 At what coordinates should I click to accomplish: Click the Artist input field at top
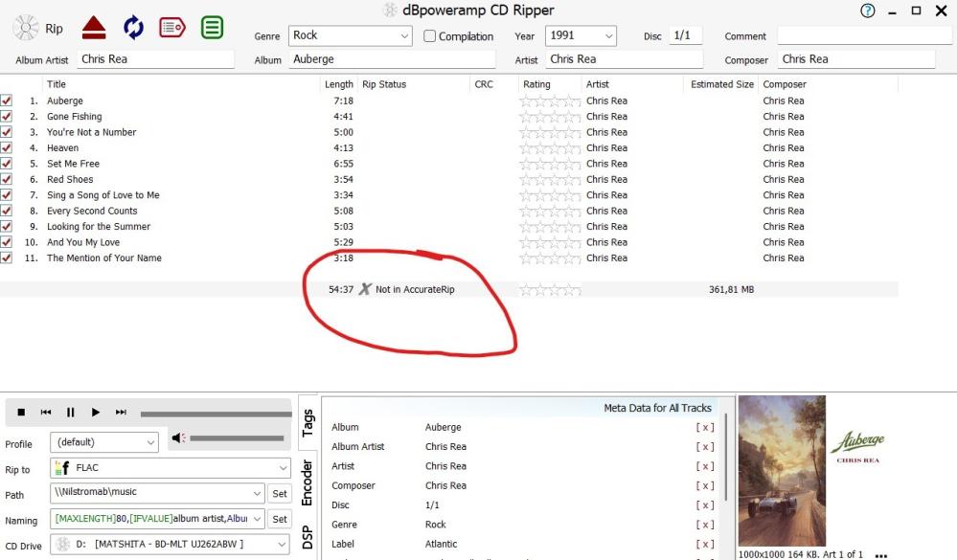coord(624,59)
